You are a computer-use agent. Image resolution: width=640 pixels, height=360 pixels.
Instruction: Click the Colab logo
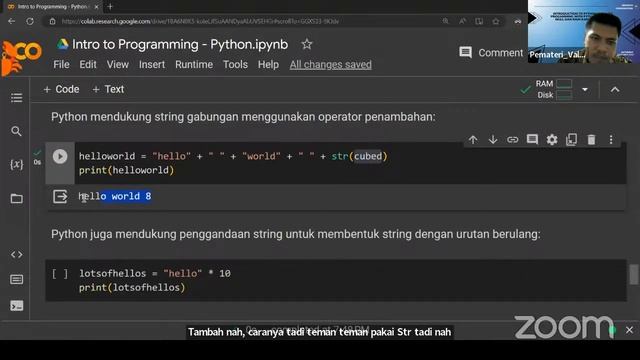click(21, 57)
